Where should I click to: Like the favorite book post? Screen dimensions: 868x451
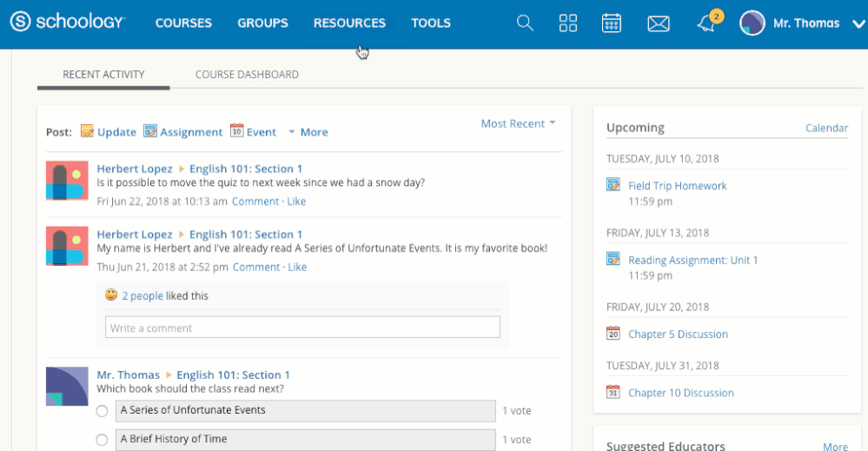pos(297,267)
